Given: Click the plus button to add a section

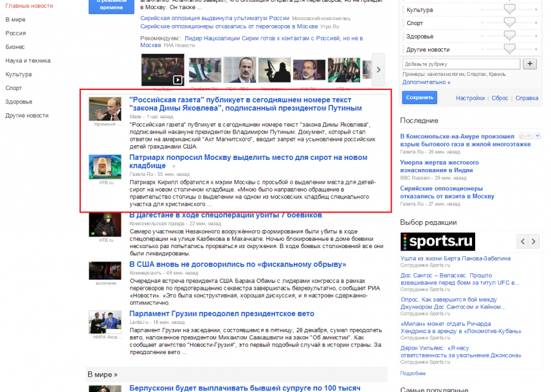Looking at the screenshot, I should (x=530, y=64).
